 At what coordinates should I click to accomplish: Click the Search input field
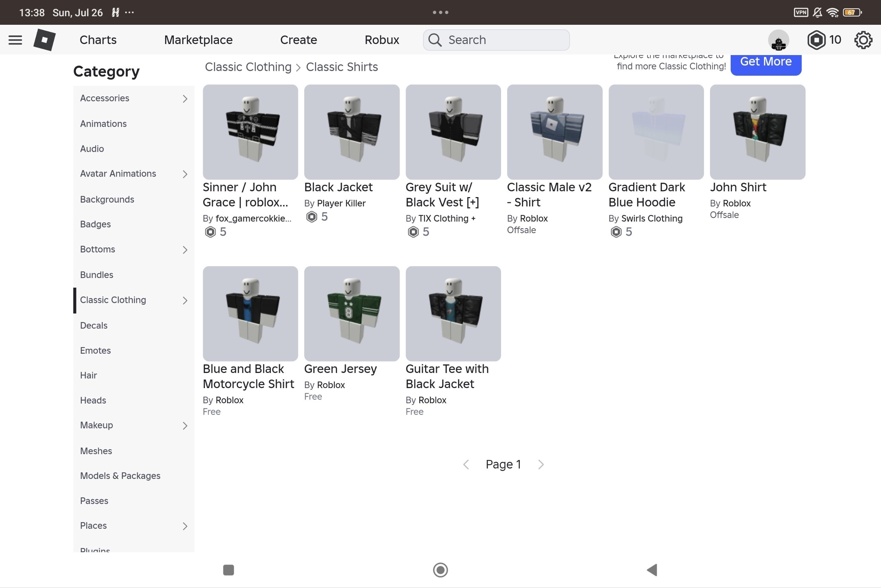[x=496, y=40]
